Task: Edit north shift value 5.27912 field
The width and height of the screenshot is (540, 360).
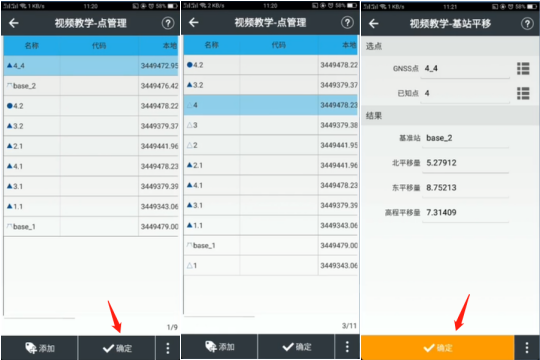Action: point(465,163)
